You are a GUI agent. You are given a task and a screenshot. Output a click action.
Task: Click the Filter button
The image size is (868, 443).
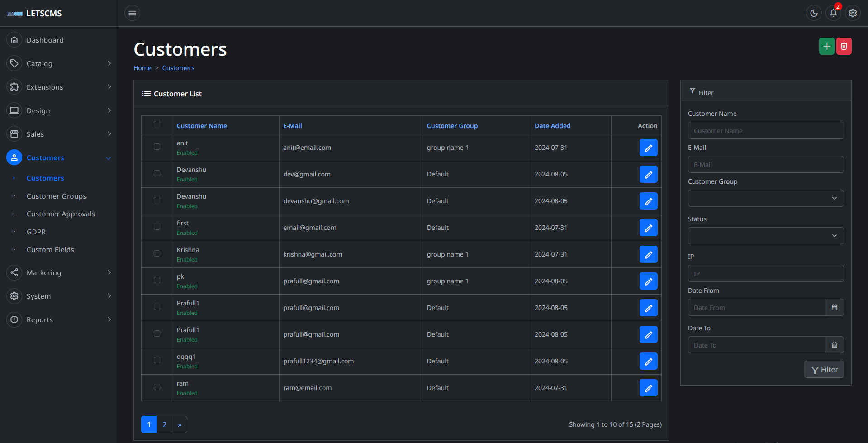(823, 369)
